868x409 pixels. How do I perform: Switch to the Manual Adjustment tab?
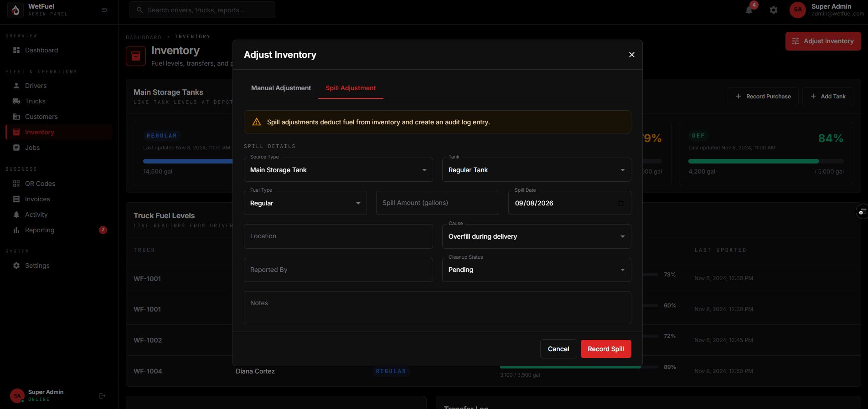pyautogui.click(x=281, y=88)
